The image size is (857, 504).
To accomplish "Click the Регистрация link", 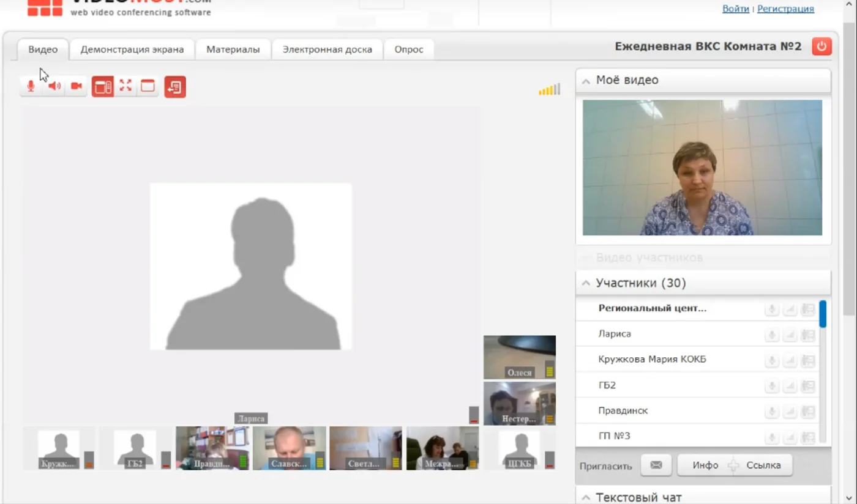I will pyautogui.click(x=785, y=9).
